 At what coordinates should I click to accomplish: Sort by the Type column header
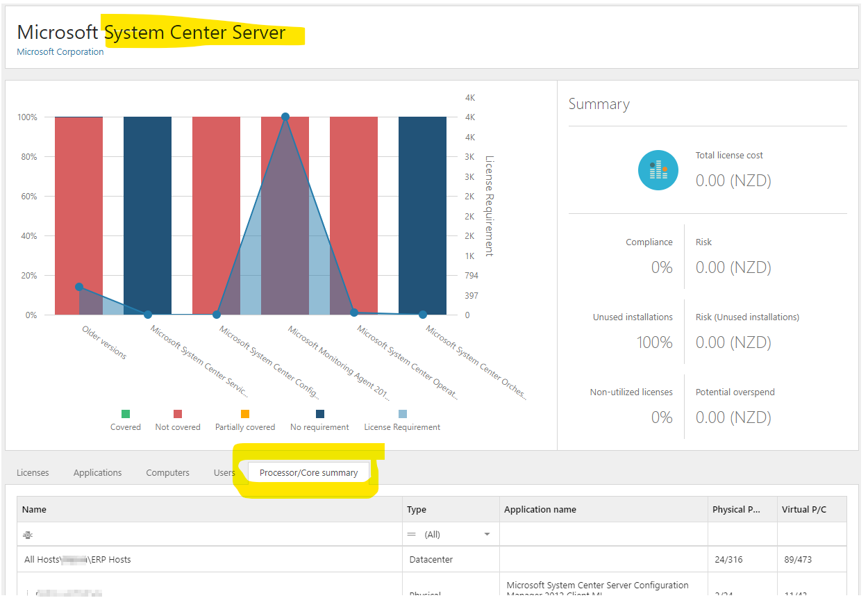(451, 509)
